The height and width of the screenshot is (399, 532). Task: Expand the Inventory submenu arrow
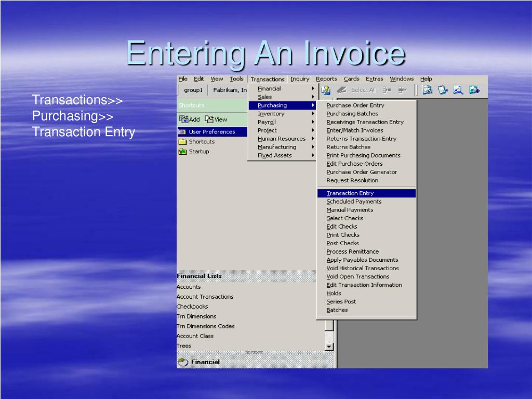(313, 114)
